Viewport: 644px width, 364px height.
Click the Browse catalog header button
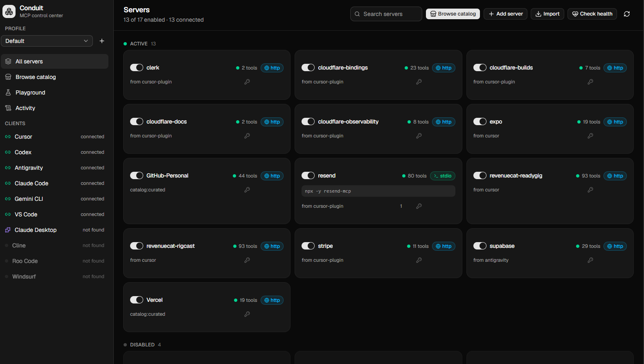(453, 14)
